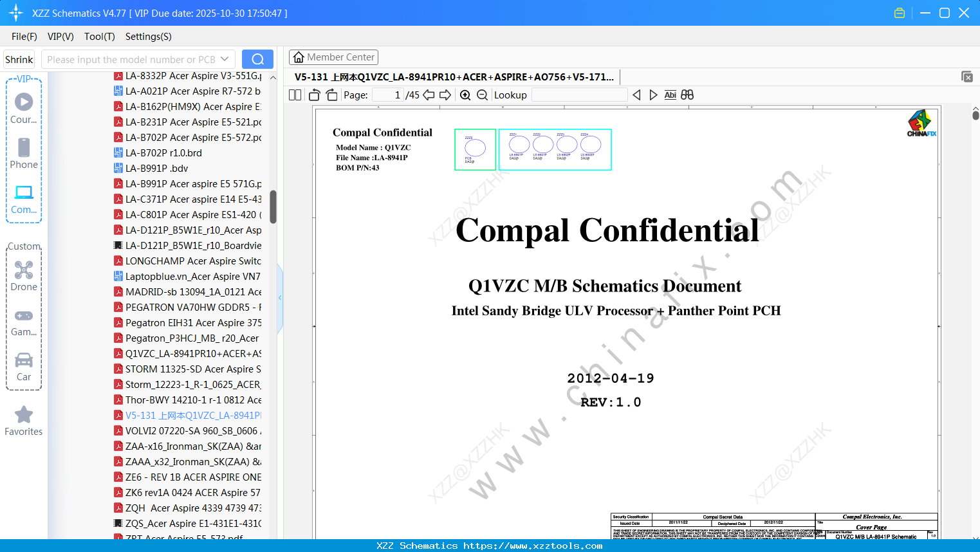Open LA-B991P .bdv file
Image resolution: width=980 pixels, height=552 pixels.
point(151,169)
